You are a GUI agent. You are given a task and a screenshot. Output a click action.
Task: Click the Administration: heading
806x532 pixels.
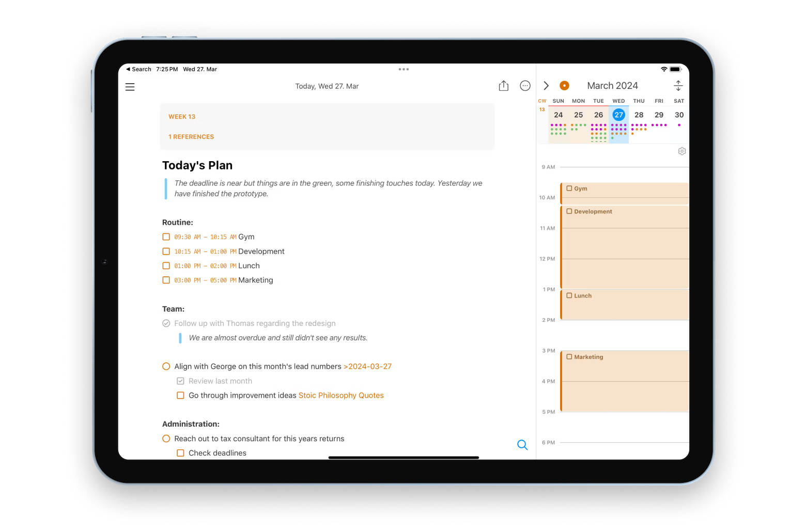(x=191, y=424)
